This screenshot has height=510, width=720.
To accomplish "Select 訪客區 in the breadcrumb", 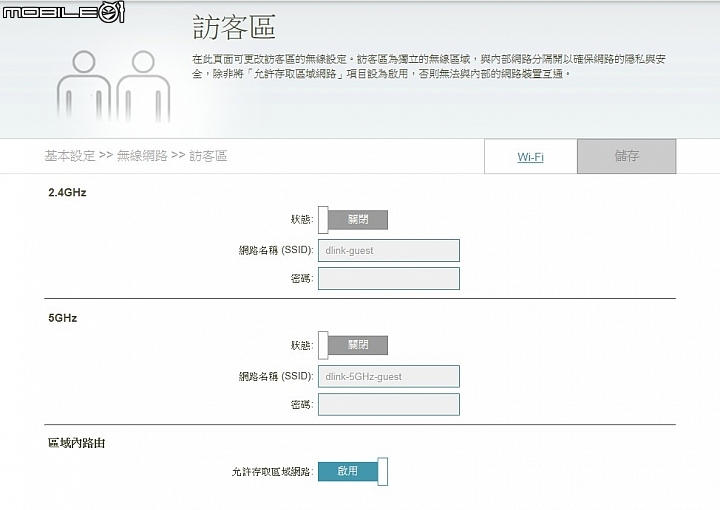I will 208,156.
